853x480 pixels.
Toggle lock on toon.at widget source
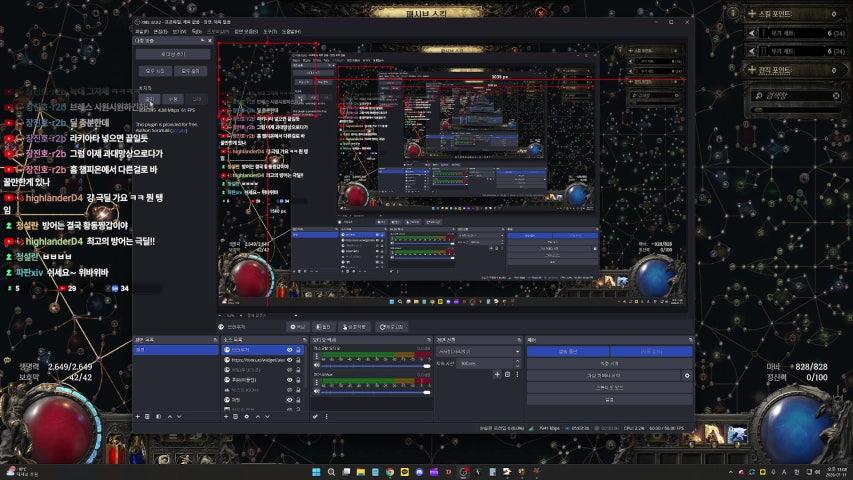click(298, 360)
